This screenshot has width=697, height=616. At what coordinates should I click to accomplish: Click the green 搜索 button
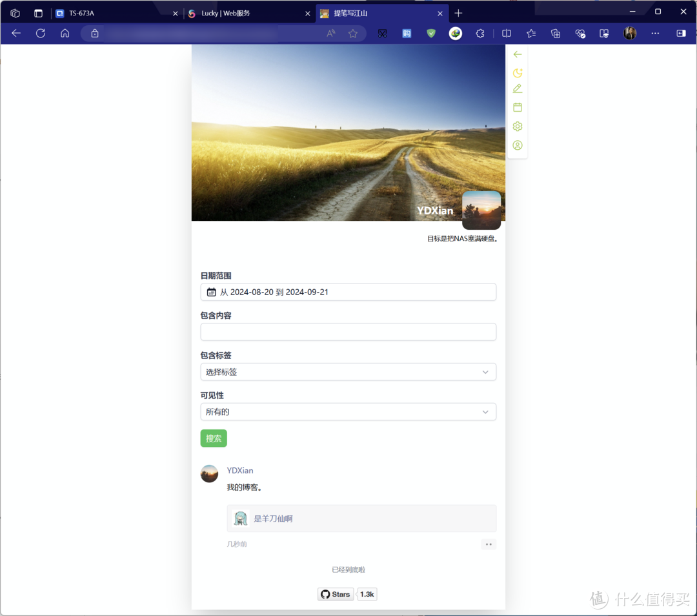(214, 438)
